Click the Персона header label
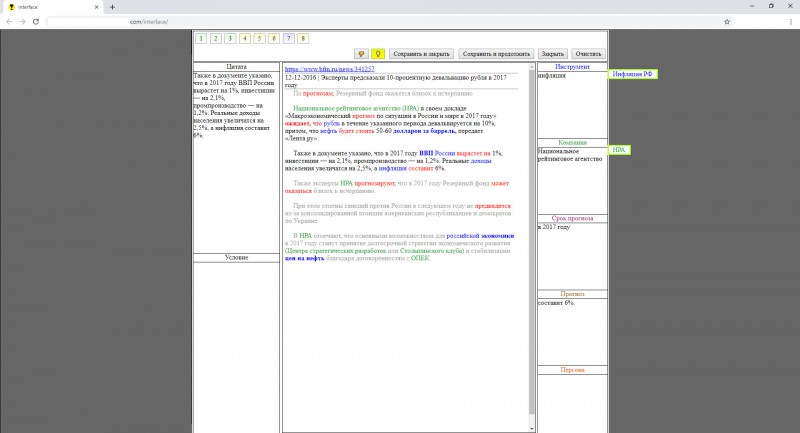Screen dimensions: 800x433 572,370
